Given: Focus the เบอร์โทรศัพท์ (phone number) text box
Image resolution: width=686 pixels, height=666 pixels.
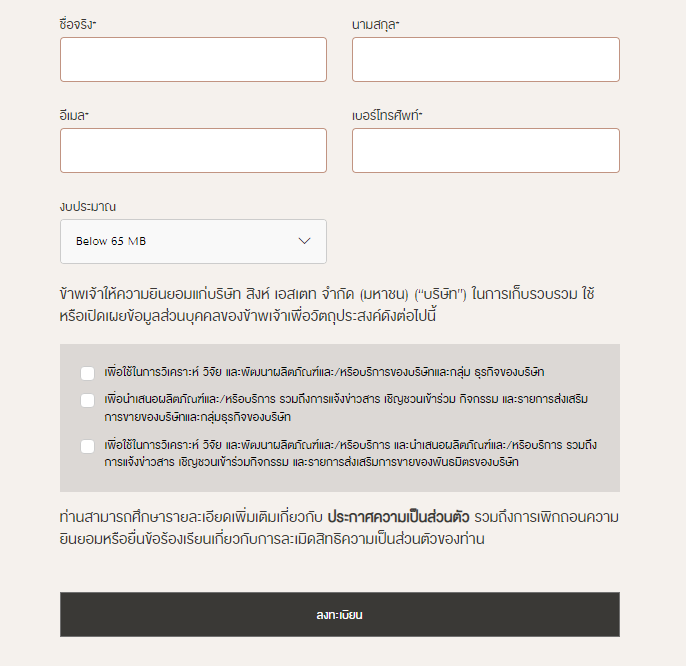Looking at the screenshot, I should (x=485, y=150).
